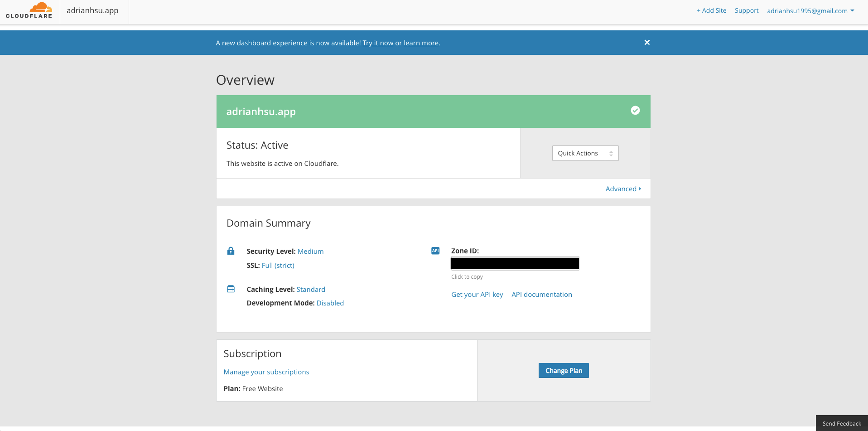Open the learn more link
This screenshot has width=868, height=431.
point(420,43)
